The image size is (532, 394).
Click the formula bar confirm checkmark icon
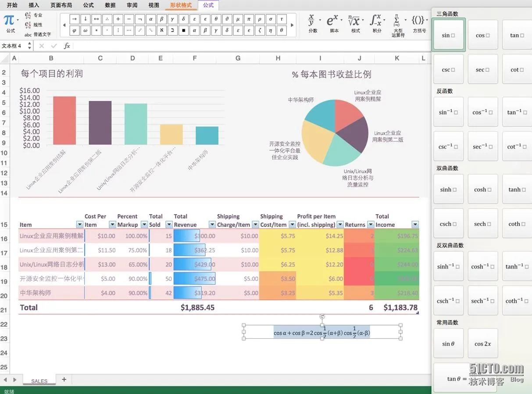point(54,46)
